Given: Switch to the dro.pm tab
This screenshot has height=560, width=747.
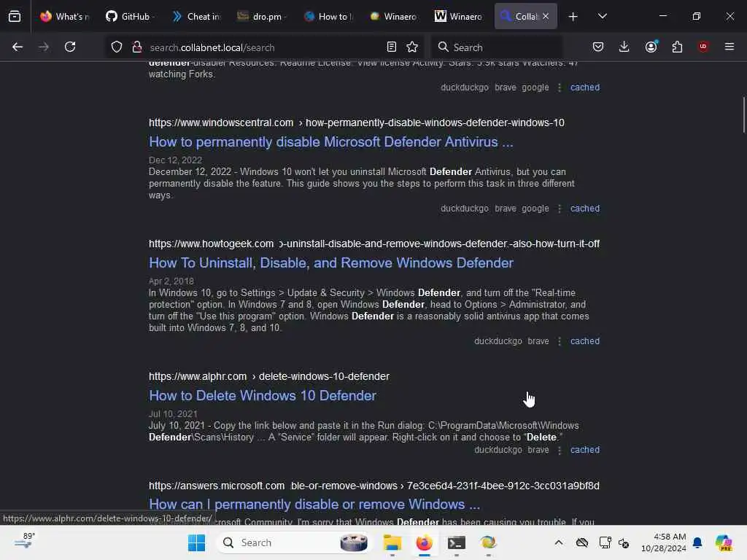Looking at the screenshot, I should pos(262,16).
